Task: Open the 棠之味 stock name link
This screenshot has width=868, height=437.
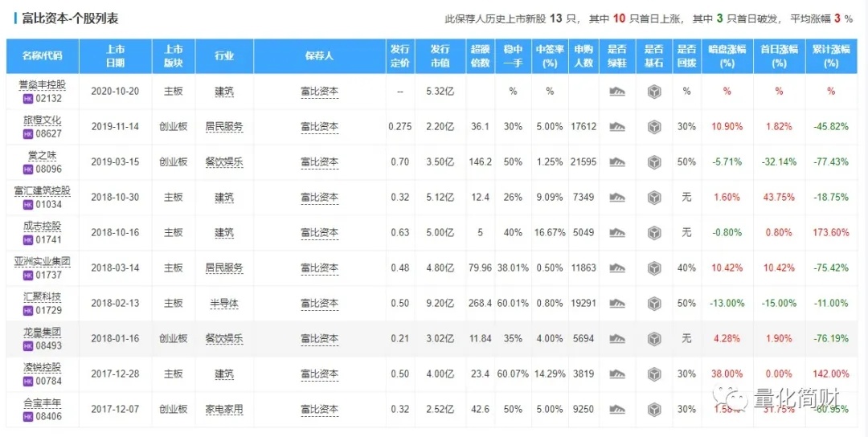Action: point(43,155)
